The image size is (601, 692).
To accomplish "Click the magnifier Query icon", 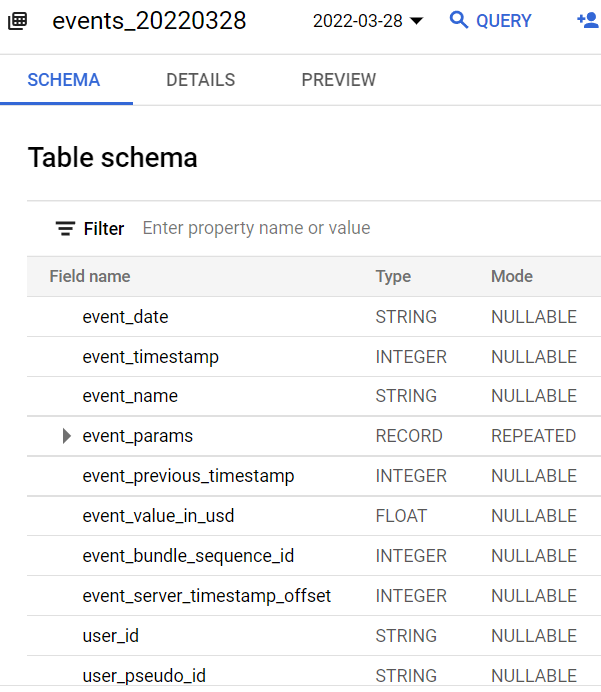I will 459,21.
